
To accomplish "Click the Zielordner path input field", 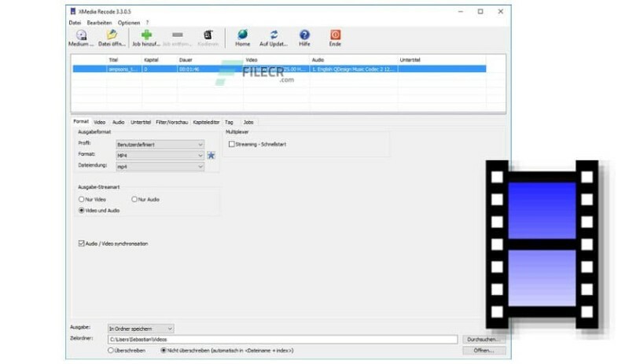I will (283, 339).
